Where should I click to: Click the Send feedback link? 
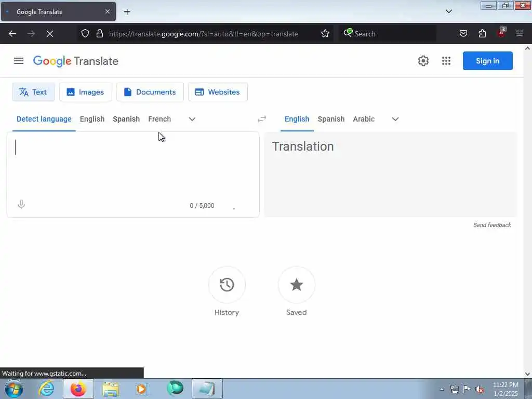coord(492,225)
